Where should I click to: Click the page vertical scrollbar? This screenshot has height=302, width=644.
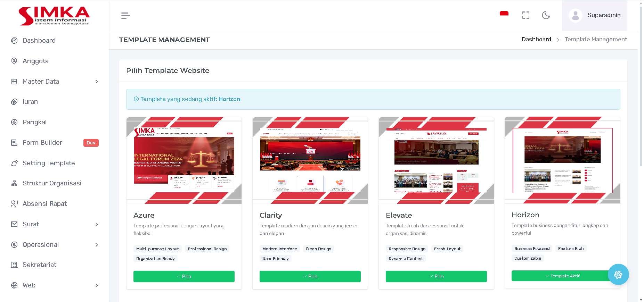[x=641, y=87]
